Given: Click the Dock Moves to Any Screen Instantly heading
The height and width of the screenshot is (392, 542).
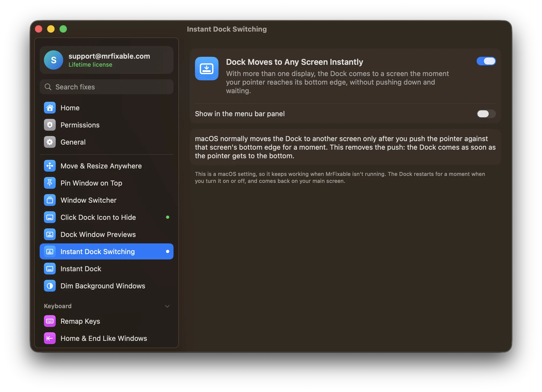Looking at the screenshot, I should 294,62.
